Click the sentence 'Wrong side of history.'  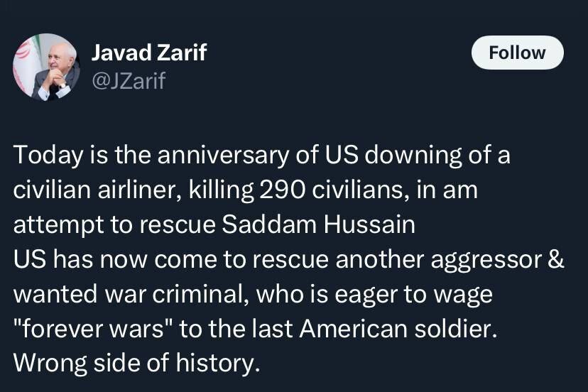coord(137,363)
